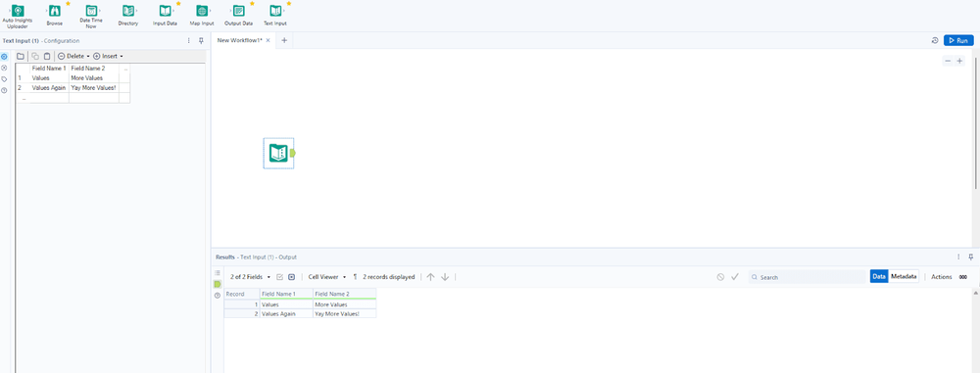This screenshot has height=373, width=980.
Task: Open Navigation tab in configuration sidebar
Action: (x=4, y=68)
